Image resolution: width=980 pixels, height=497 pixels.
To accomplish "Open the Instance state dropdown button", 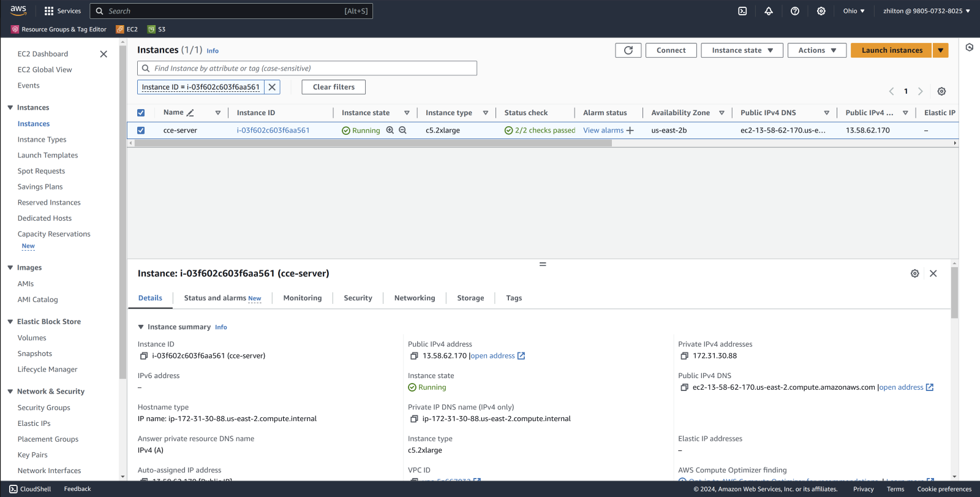I will [x=742, y=50].
